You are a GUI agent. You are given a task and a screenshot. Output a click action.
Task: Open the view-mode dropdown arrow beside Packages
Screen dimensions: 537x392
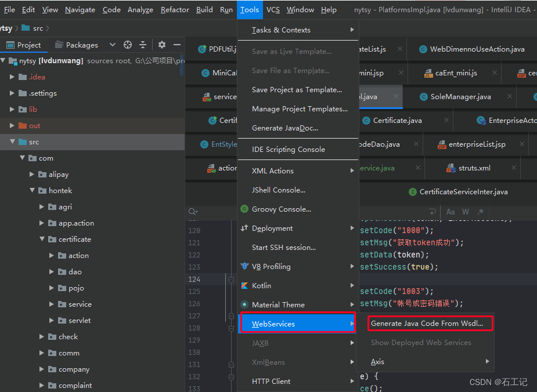click(112, 45)
